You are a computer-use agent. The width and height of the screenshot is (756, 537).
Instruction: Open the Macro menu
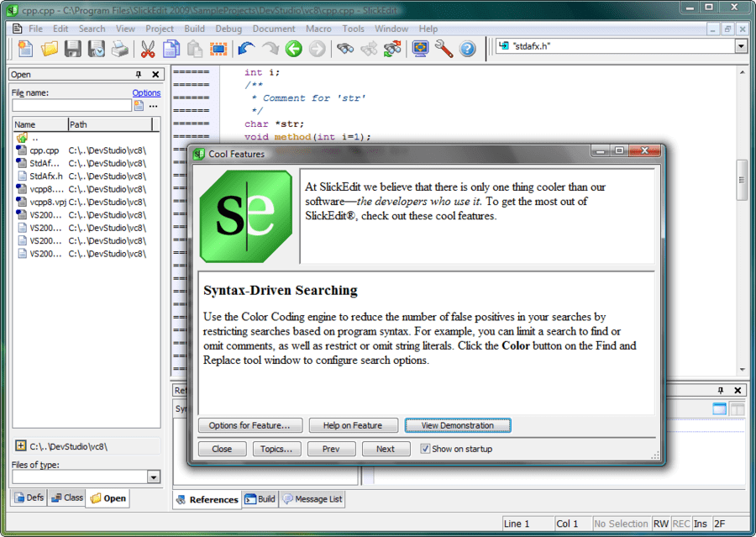click(x=318, y=29)
